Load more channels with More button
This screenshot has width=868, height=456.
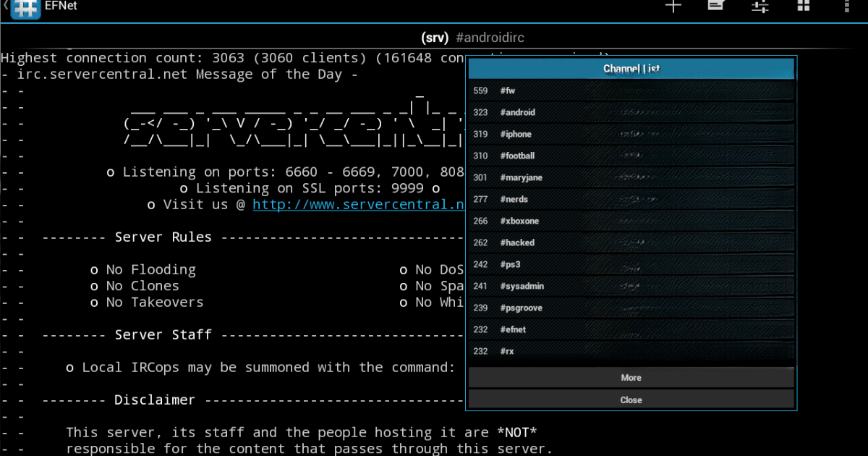[631, 377]
